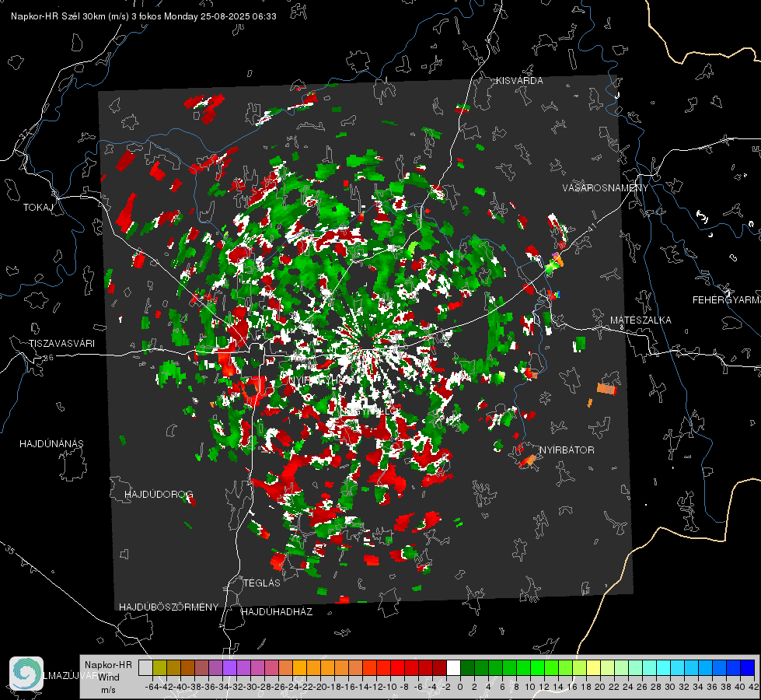Click the FEHÉRGYARMAT label at the right edge
The image size is (761, 700).
point(727,300)
